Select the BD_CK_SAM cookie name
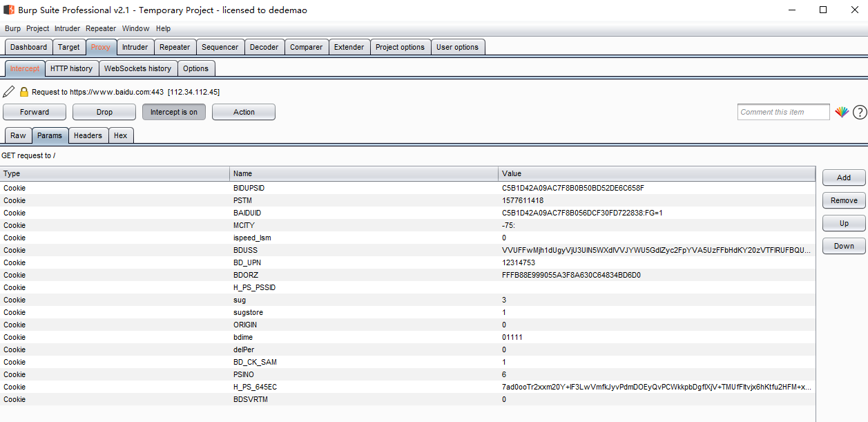Screen dimensions: 868x422 coord(255,362)
